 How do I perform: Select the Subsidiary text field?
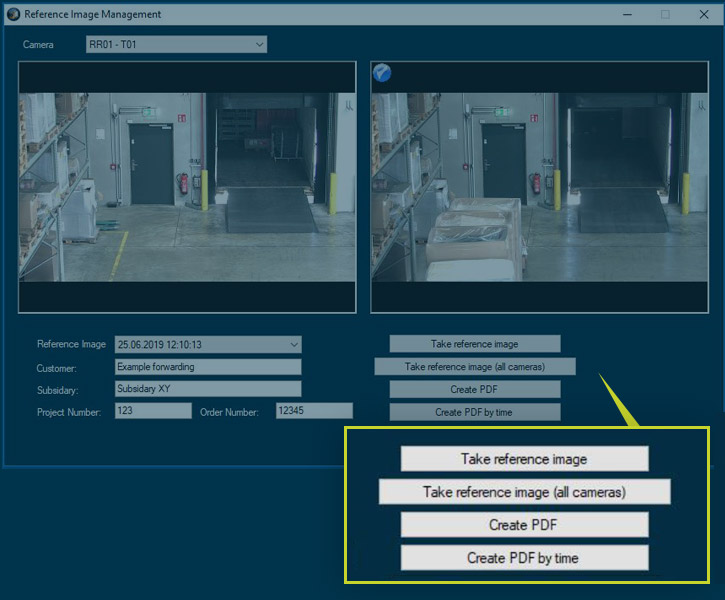point(208,389)
